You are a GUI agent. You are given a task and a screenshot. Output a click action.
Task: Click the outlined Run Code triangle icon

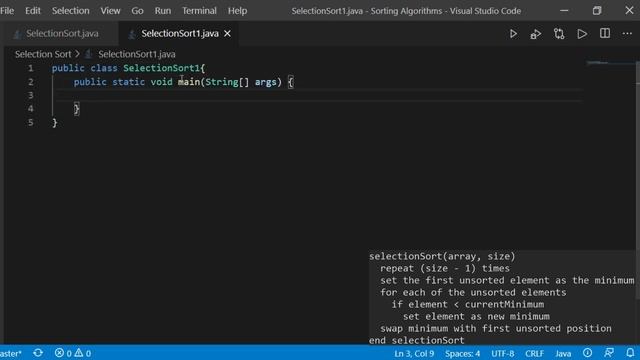pos(582,34)
